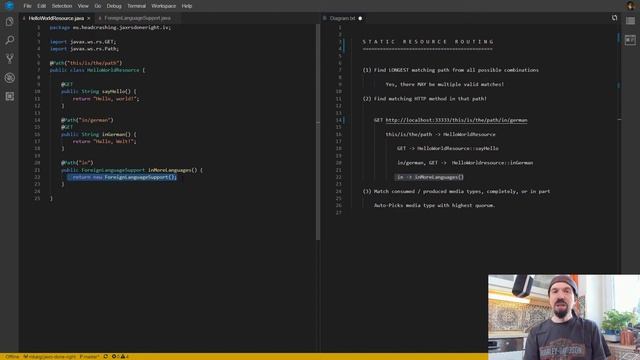Click unsaved dot on Diagram.txt tab
This screenshot has width=640, height=360.
pos(360,18)
